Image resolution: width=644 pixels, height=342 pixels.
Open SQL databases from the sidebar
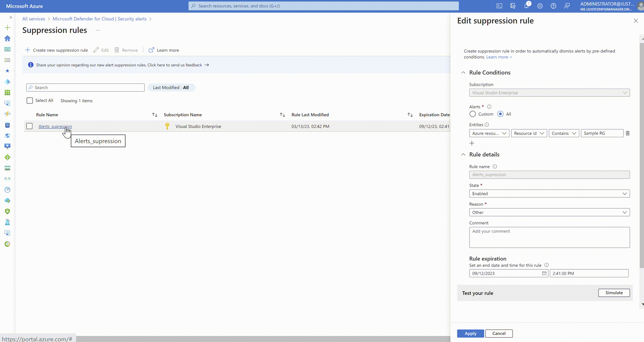click(x=7, y=125)
